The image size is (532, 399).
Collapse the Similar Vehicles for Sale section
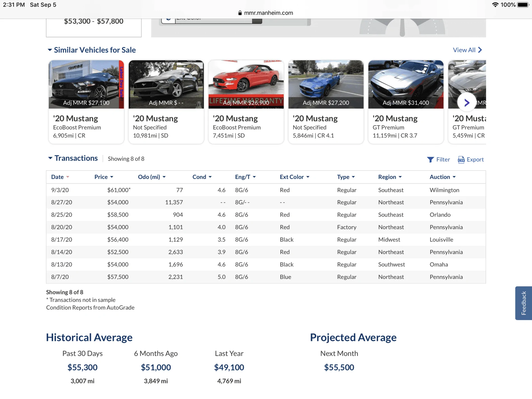92,50
